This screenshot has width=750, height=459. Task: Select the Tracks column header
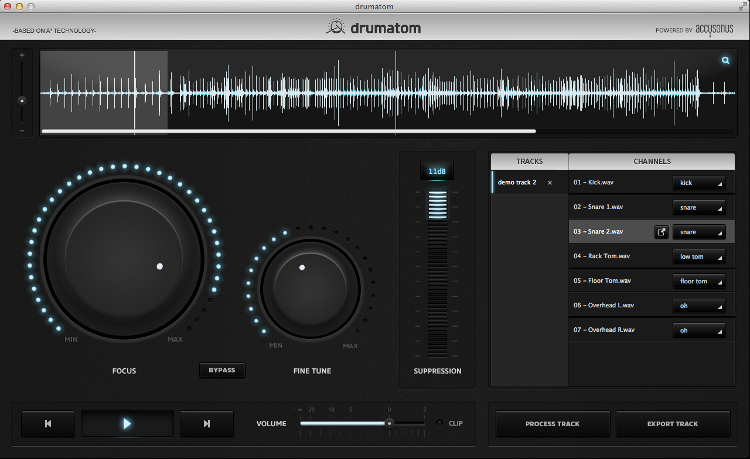(529, 161)
